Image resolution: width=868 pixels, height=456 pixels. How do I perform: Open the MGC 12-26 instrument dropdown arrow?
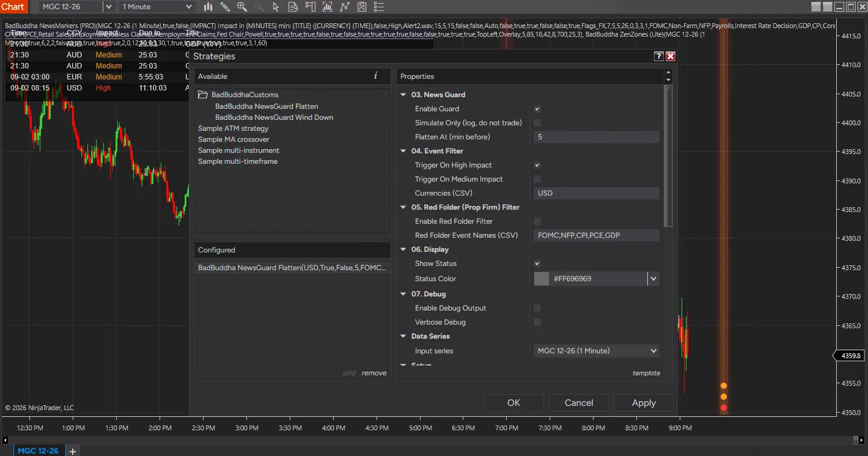109,7
